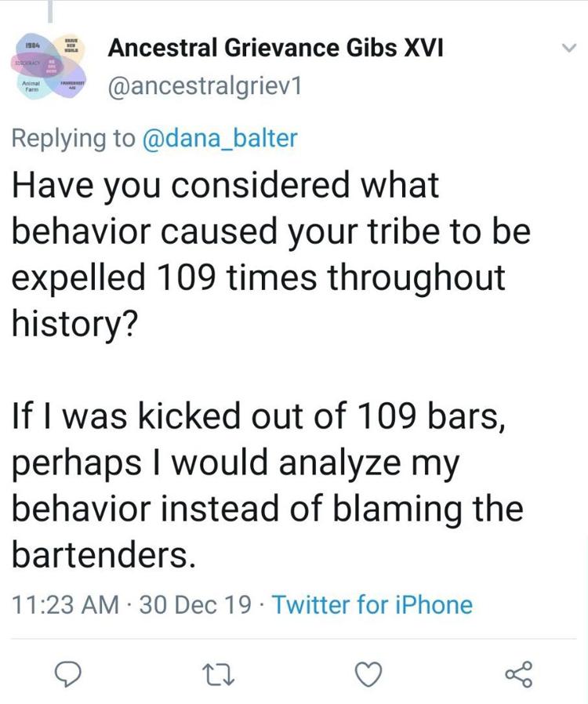Click the Replying to label
Viewport: 588px width, 704px height.
73,138
